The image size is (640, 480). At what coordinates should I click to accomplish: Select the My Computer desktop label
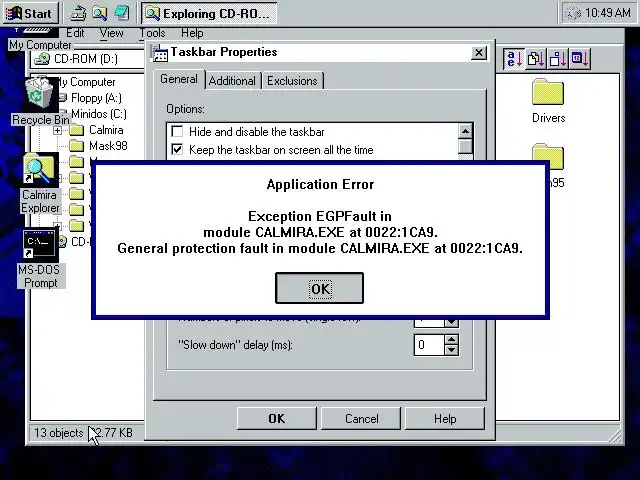(40, 45)
